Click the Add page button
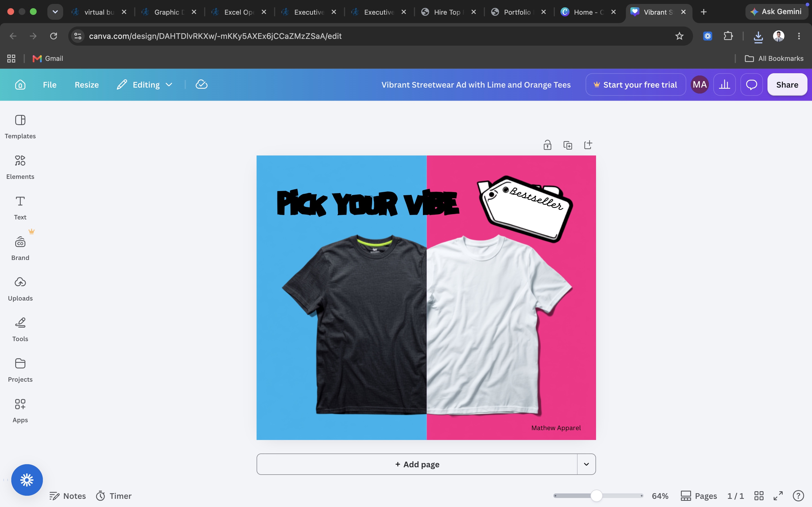 [417, 464]
